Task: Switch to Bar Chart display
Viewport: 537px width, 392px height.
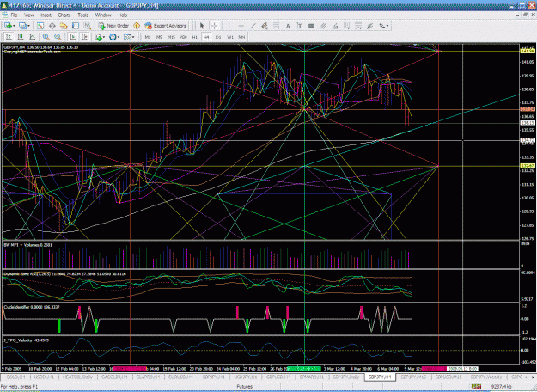Action: point(9,37)
